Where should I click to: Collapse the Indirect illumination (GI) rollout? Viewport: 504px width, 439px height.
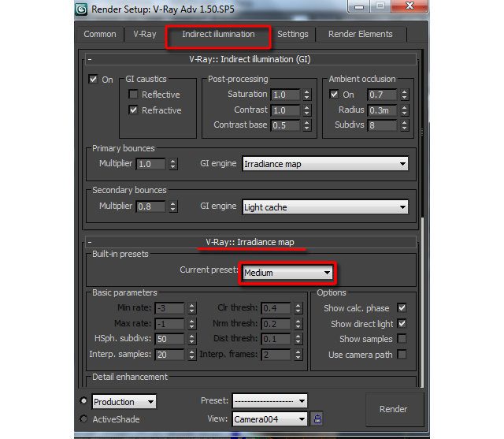(250, 59)
